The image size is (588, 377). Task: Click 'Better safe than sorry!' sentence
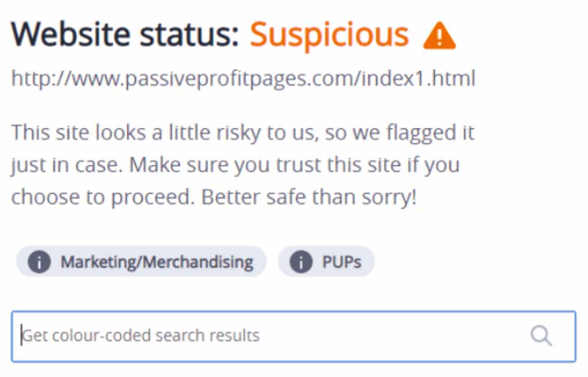click(309, 197)
